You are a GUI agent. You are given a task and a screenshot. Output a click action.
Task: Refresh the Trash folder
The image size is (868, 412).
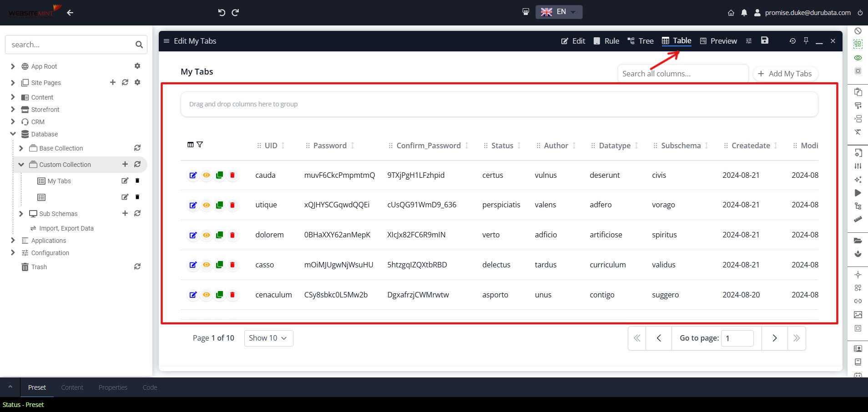pos(137,266)
